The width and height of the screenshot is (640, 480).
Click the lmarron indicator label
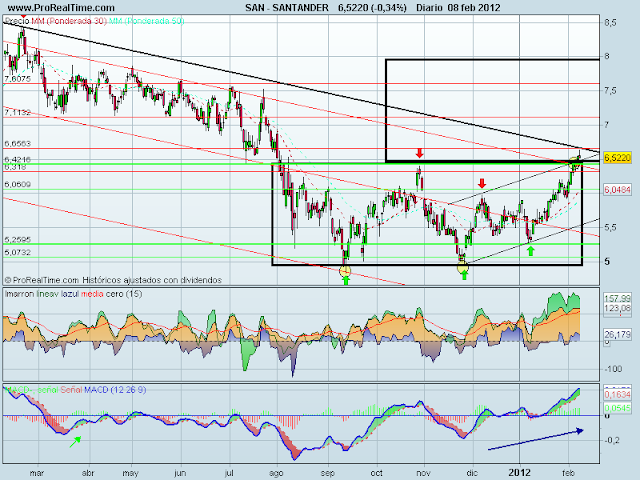(19, 294)
